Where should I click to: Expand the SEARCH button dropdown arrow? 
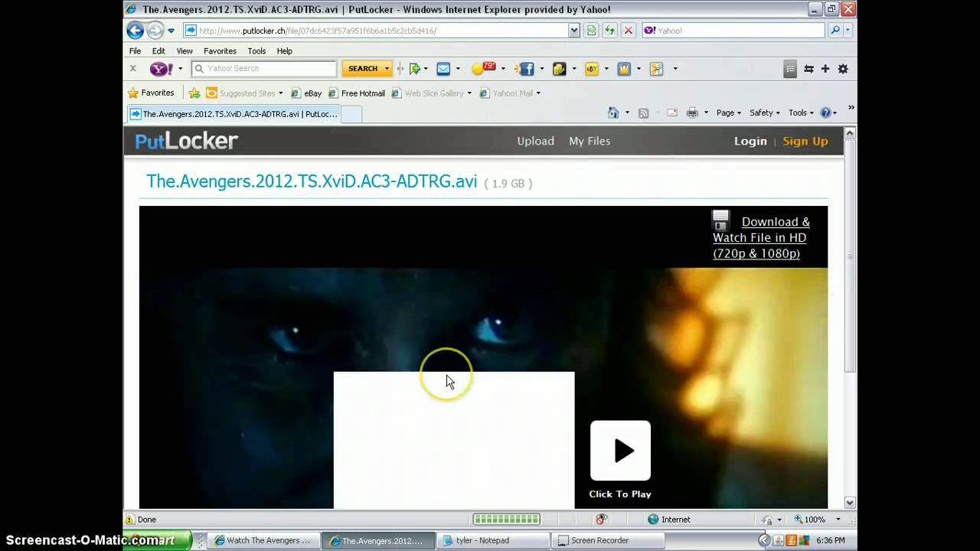tap(387, 69)
